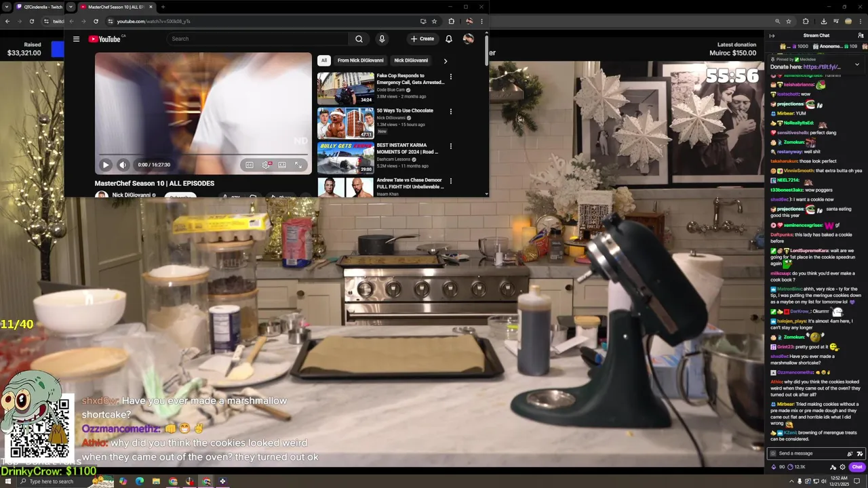Open options menu for 'Fake Cop Responds' video
The height and width of the screenshot is (488, 868).
coord(450,77)
